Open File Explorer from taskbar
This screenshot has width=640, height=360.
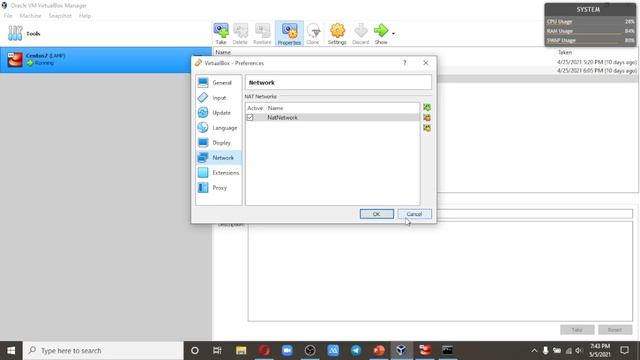(241, 351)
